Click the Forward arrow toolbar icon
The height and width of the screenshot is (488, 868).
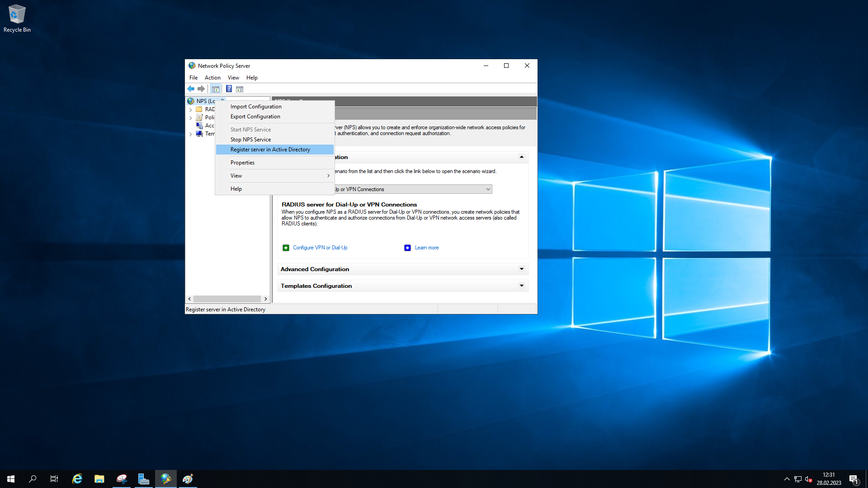click(201, 89)
